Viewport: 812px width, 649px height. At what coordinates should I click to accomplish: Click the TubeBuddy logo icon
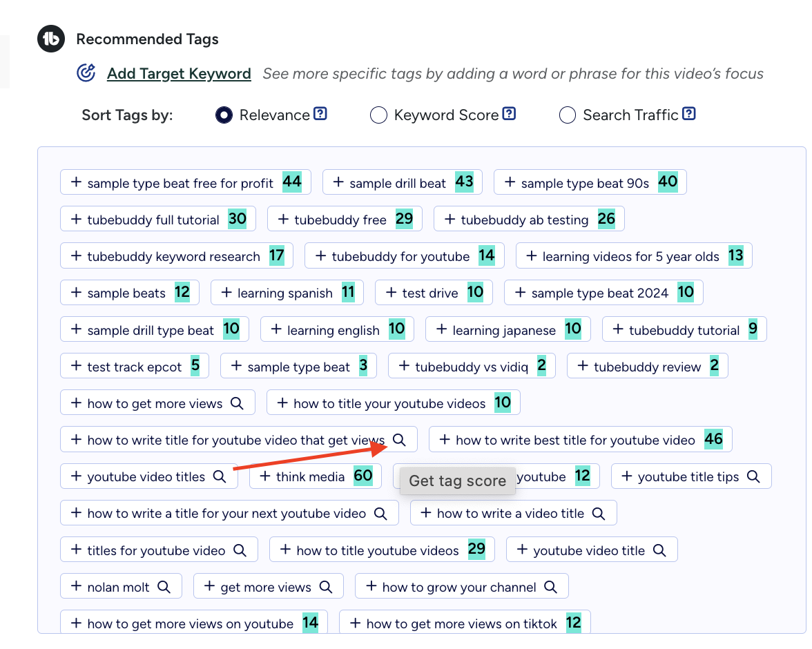click(50, 39)
